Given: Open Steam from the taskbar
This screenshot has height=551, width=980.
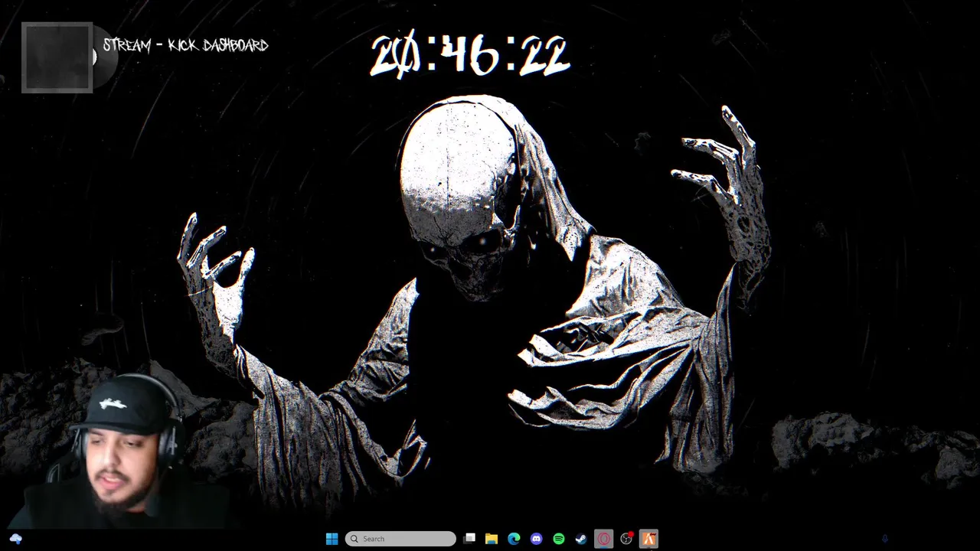Looking at the screenshot, I should tap(581, 539).
